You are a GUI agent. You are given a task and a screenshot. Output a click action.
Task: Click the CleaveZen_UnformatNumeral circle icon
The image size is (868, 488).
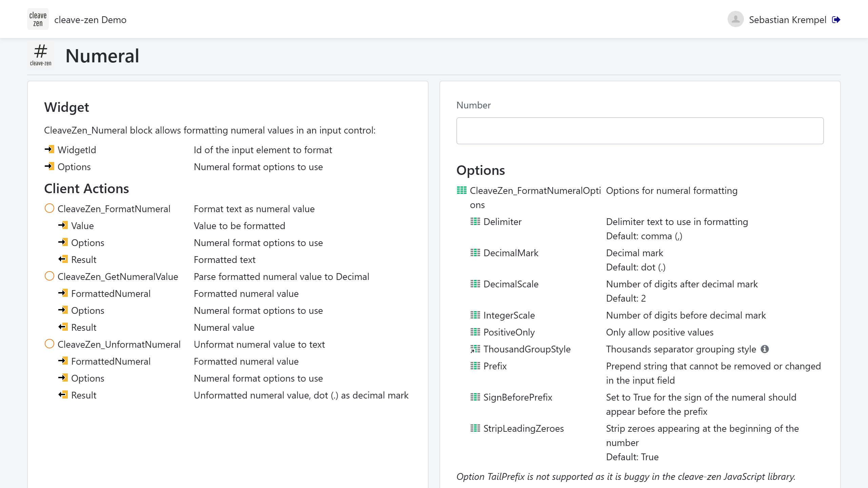[x=50, y=344]
